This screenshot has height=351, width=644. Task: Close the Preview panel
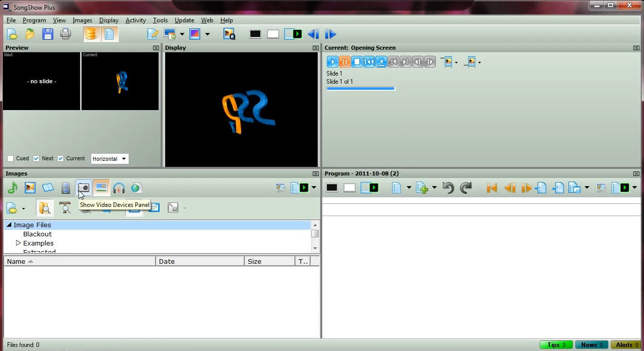[x=156, y=48]
